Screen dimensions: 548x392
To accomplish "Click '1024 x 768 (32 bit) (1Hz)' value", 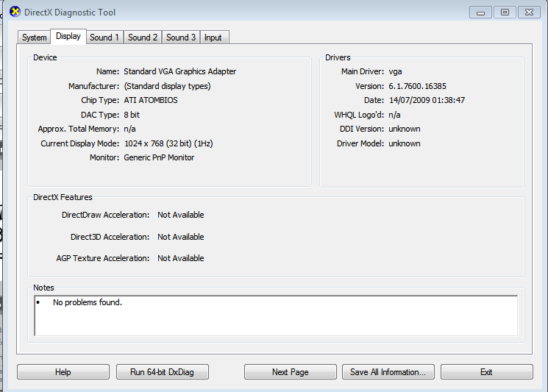I will coord(168,143).
